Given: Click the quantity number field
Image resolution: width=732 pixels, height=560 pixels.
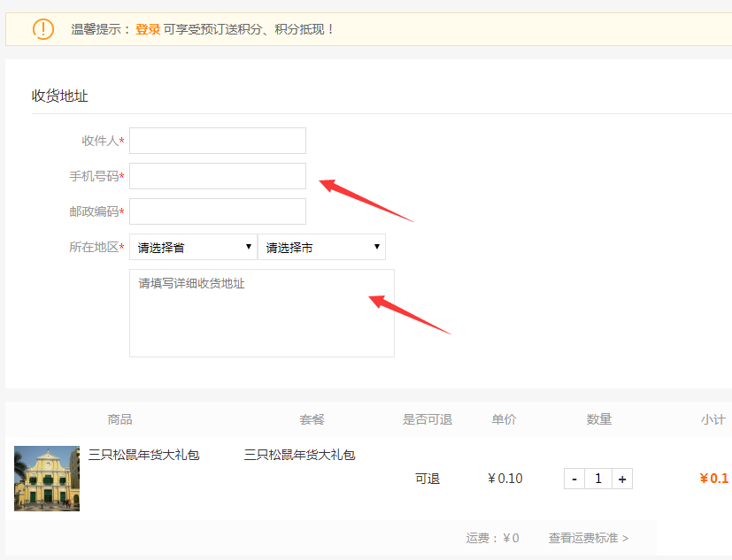Looking at the screenshot, I should (598, 479).
